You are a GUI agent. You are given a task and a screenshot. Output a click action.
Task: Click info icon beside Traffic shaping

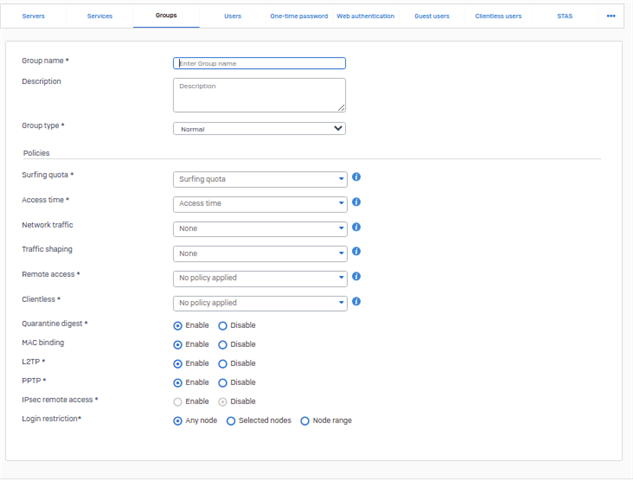(356, 251)
